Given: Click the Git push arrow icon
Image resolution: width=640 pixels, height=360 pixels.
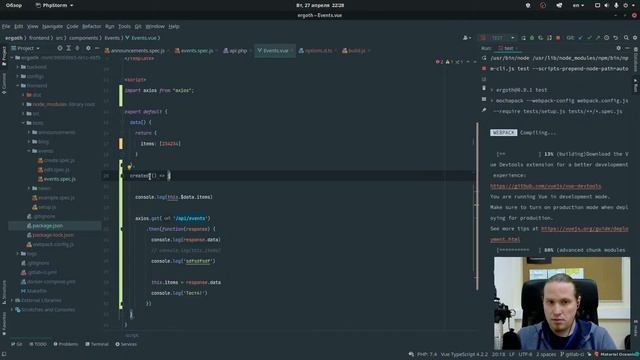Looking at the screenshot, I should 598,38.
